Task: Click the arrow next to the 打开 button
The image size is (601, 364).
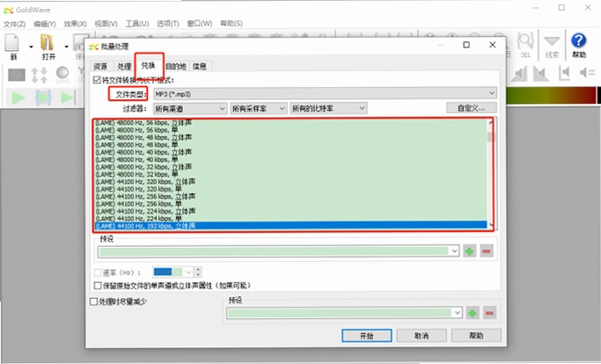Action: click(x=66, y=47)
